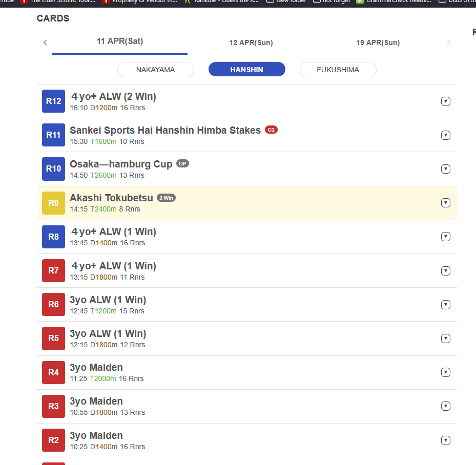
Task: Click the R11 race badge
Action: point(53,135)
